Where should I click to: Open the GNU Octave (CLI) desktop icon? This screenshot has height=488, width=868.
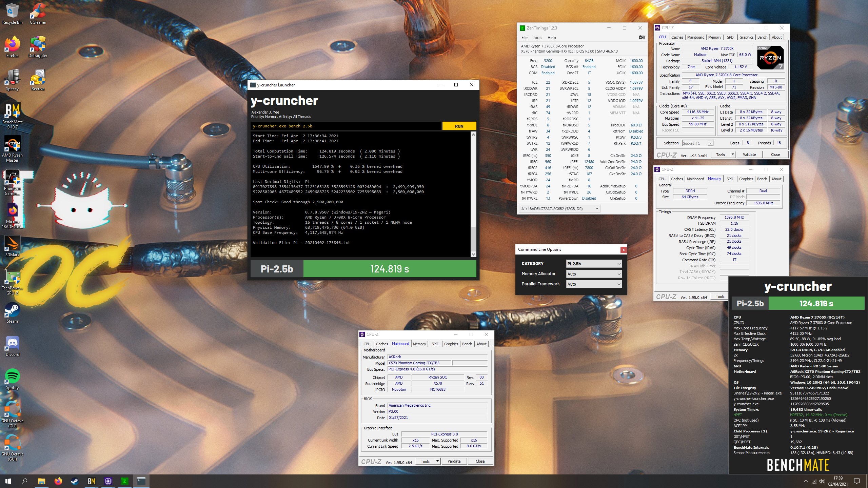[x=12, y=415]
